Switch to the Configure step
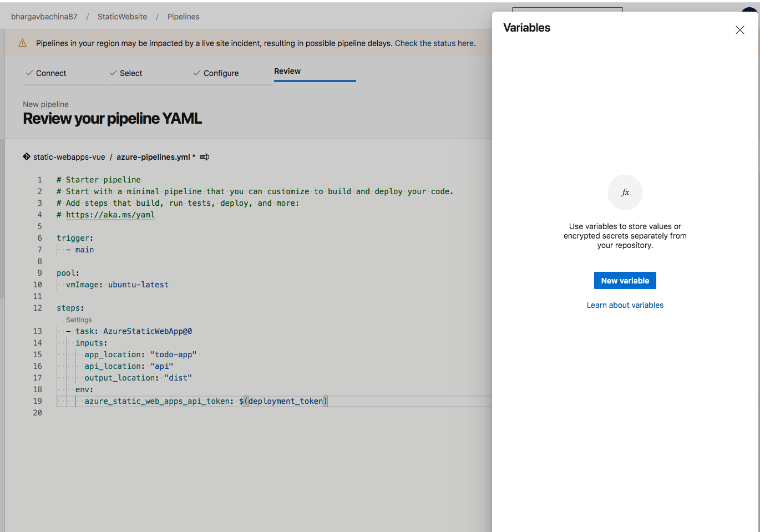760x532 pixels. pyautogui.click(x=221, y=73)
